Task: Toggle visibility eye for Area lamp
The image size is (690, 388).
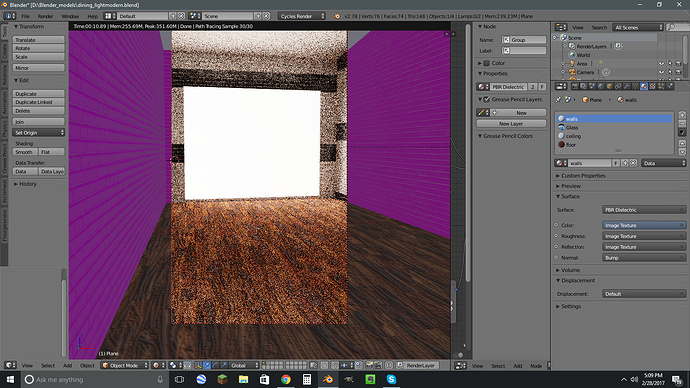Action: coord(661,63)
